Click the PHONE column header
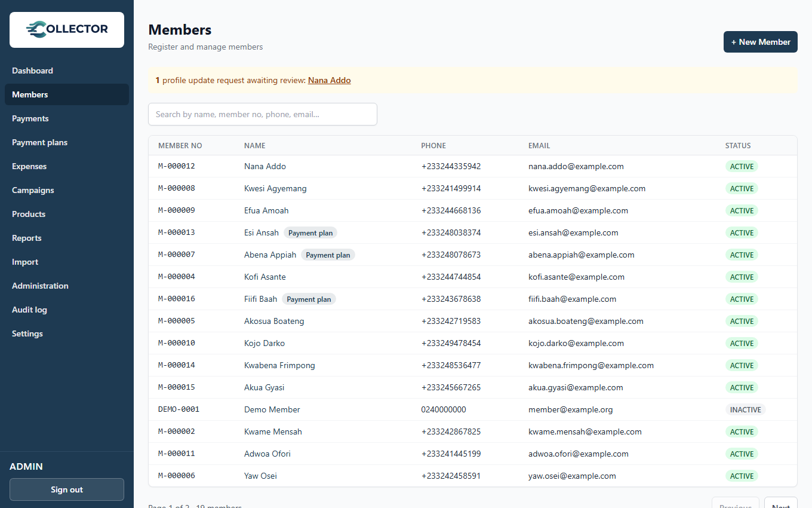Viewport: 812px width, 508px height. (x=433, y=146)
